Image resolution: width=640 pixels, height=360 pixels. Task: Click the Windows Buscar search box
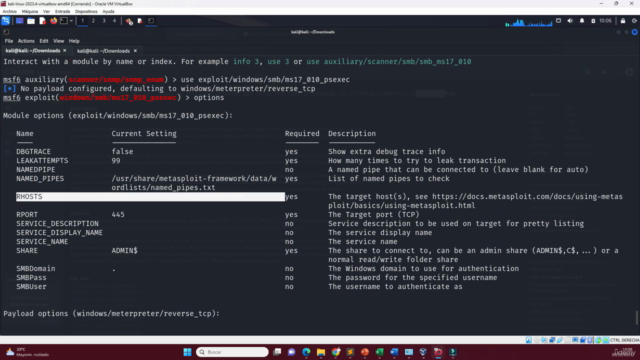[232, 352]
